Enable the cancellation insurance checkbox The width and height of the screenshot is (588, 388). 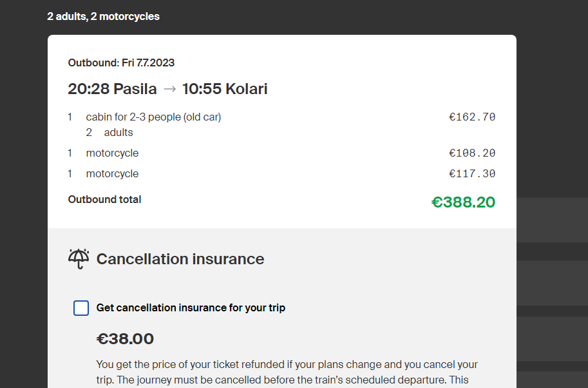(81, 308)
